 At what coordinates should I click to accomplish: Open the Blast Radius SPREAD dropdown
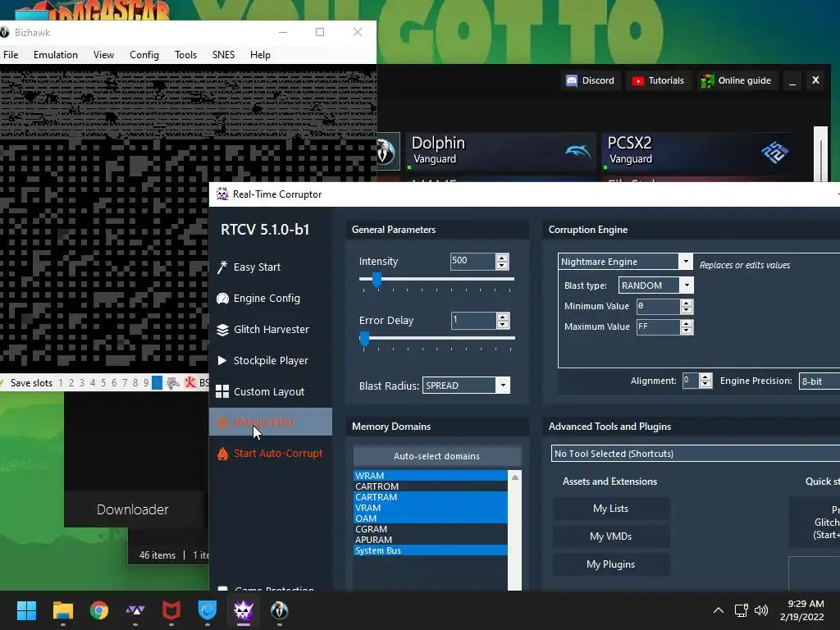[466, 386]
